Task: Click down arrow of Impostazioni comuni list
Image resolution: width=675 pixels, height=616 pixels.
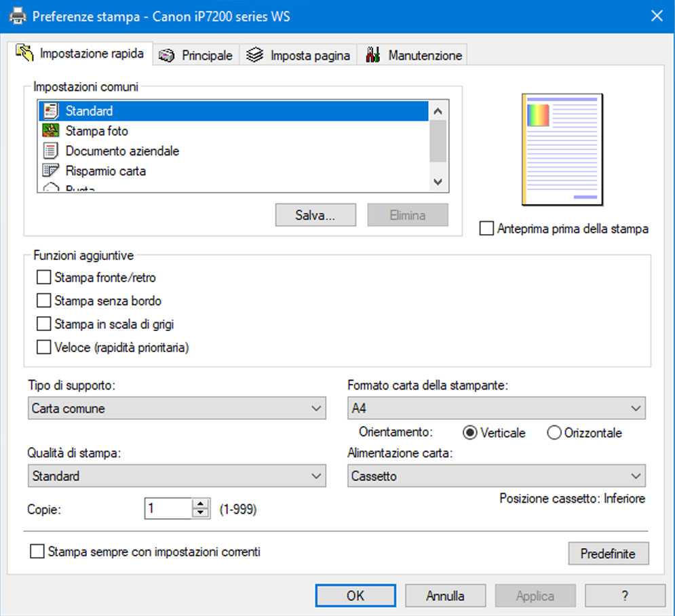Action: [x=438, y=182]
